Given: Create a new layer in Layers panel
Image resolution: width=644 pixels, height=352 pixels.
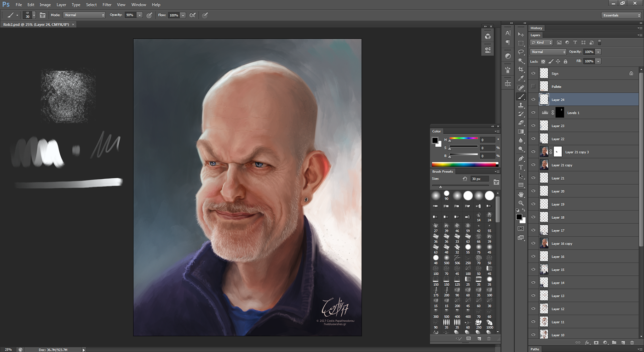Looking at the screenshot, I should coord(623,342).
